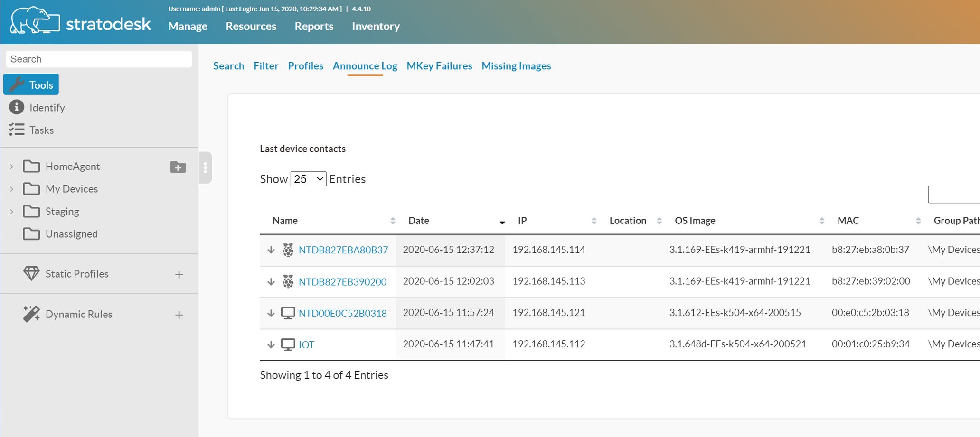This screenshot has width=980, height=437.
Task: Click monitor icon for NTD00E0C52B0318
Action: click(288, 313)
